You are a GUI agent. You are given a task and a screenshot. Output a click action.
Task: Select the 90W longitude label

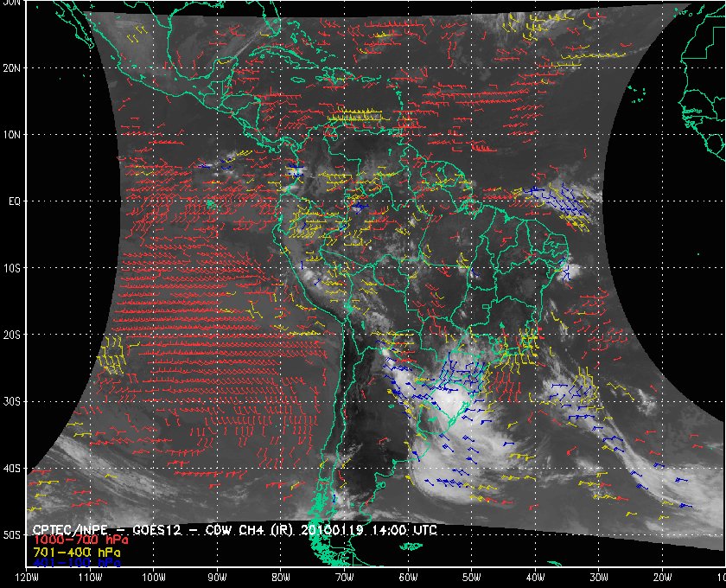[217, 578]
